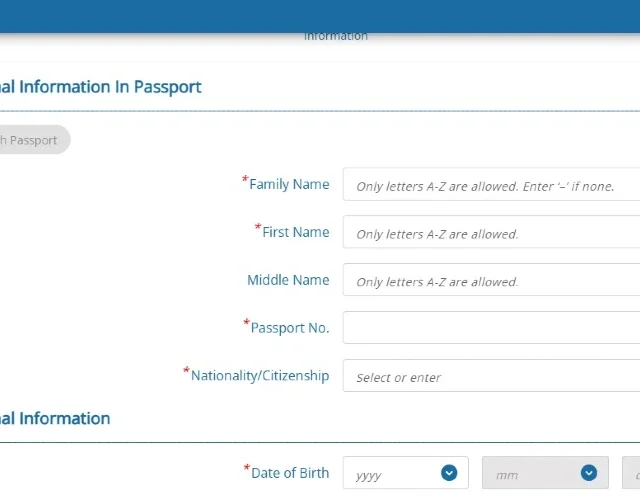Click the blue header bar at top
This screenshot has width=640, height=500.
(320, 14)
